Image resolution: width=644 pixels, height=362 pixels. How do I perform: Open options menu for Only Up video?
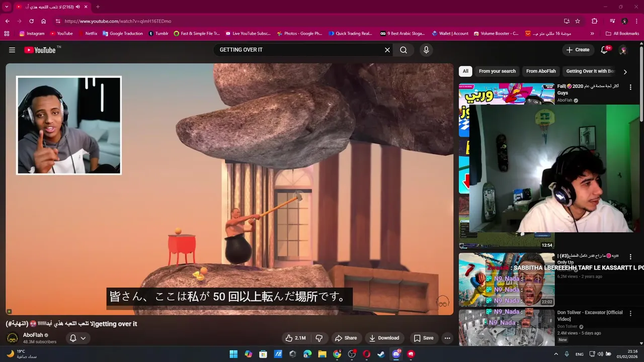[630, 257]
